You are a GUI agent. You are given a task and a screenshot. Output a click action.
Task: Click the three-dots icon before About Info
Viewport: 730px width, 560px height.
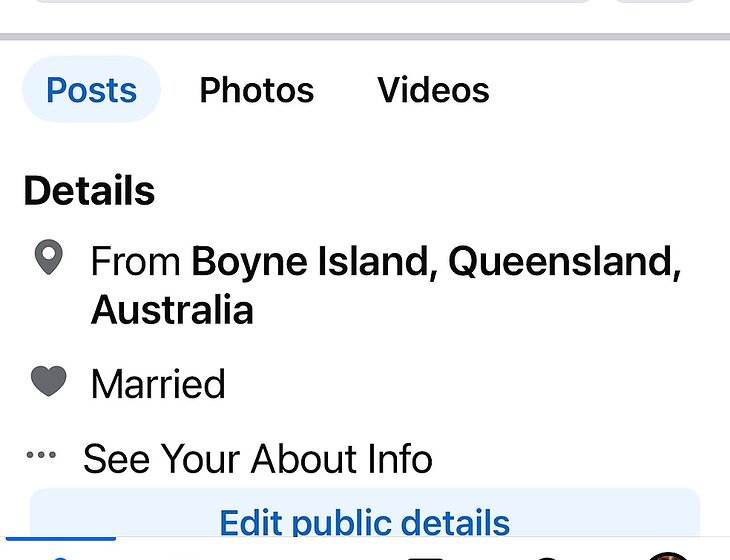click(x=41, y=456)
